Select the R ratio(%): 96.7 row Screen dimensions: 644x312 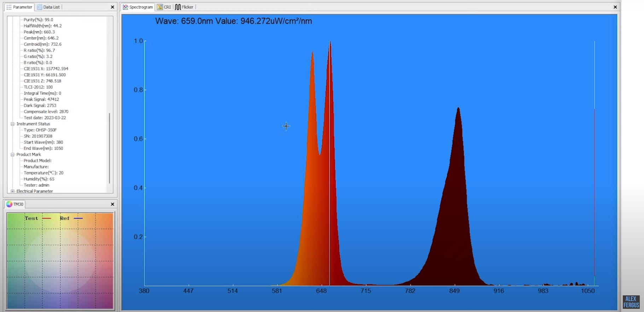39,50
